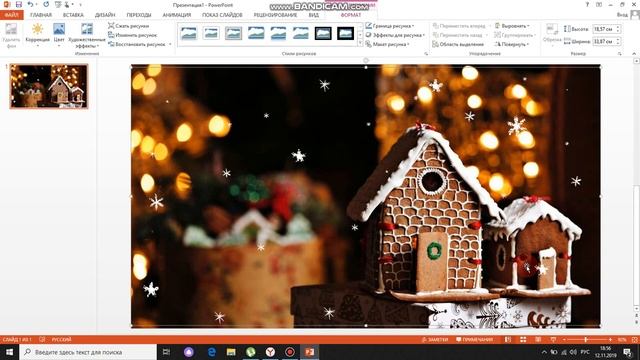Click the Ширина width field
Screen dimensions: 640x360
[x=604, y=41]
